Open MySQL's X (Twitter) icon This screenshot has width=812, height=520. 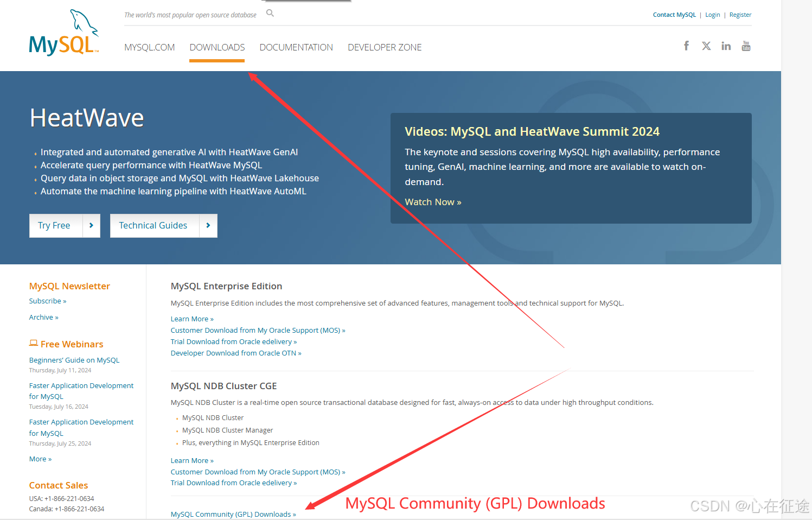click(706, 46)
